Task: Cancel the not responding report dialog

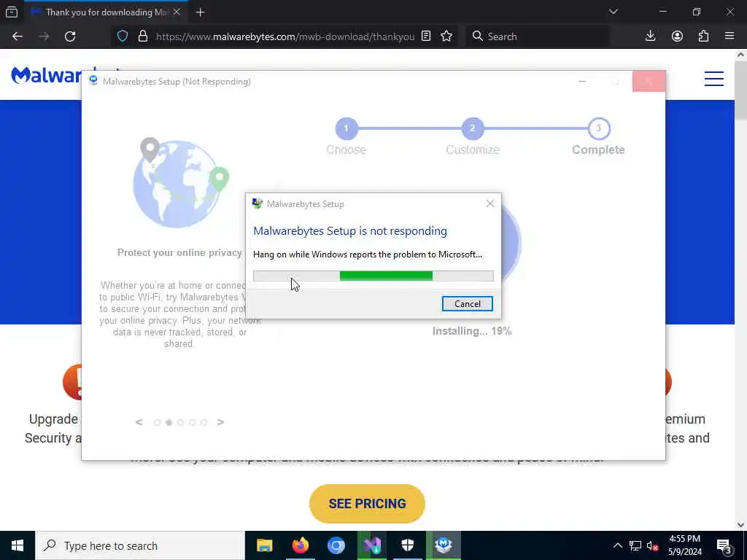Action: click(x=467, y=304)
